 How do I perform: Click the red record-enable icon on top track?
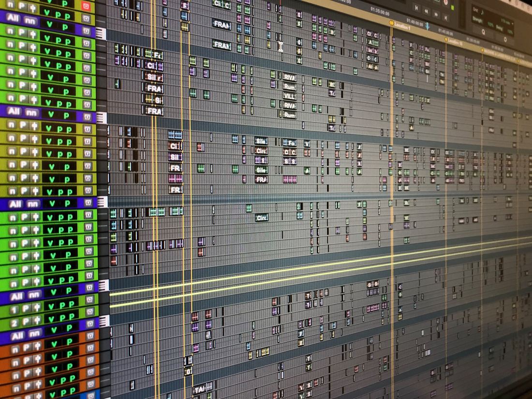click(86, 6)
